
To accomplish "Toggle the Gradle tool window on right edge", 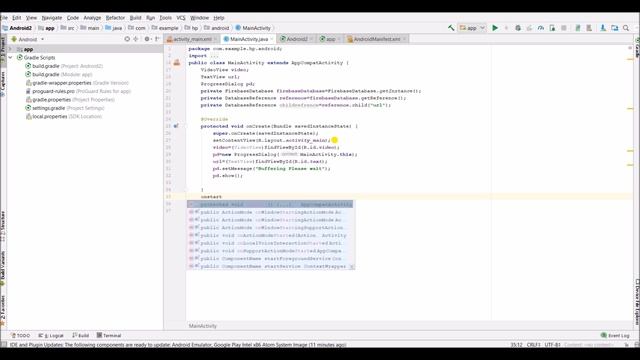I will point(637,47).
